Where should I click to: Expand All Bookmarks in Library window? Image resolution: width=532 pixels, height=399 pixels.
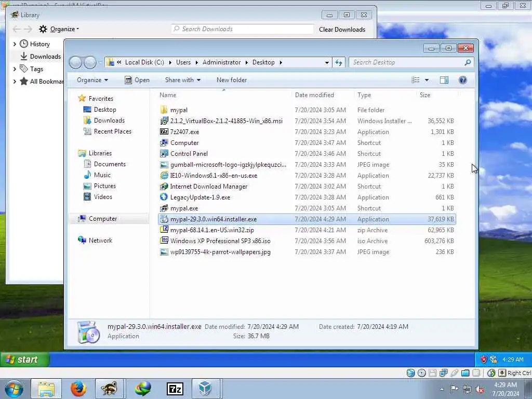click(15, 82)
